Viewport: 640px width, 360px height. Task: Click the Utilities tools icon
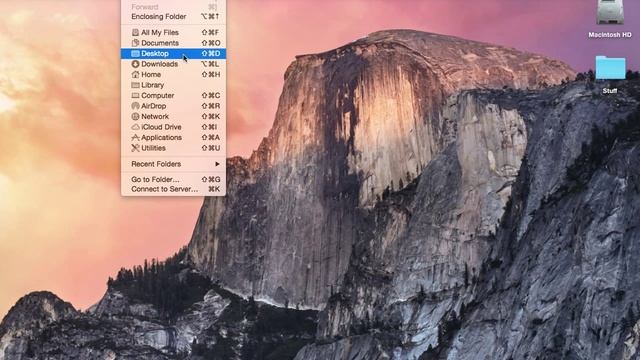click(135, 148)
